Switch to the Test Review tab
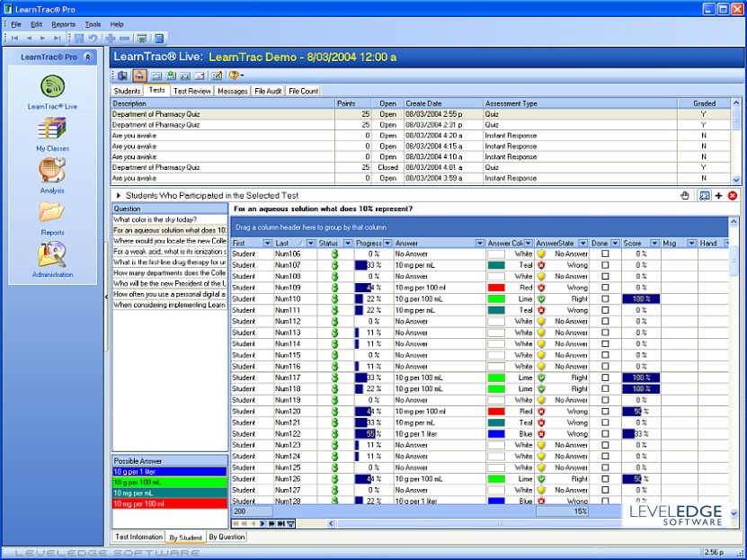This screenshot has height=560, width=747. coord(191,91)
